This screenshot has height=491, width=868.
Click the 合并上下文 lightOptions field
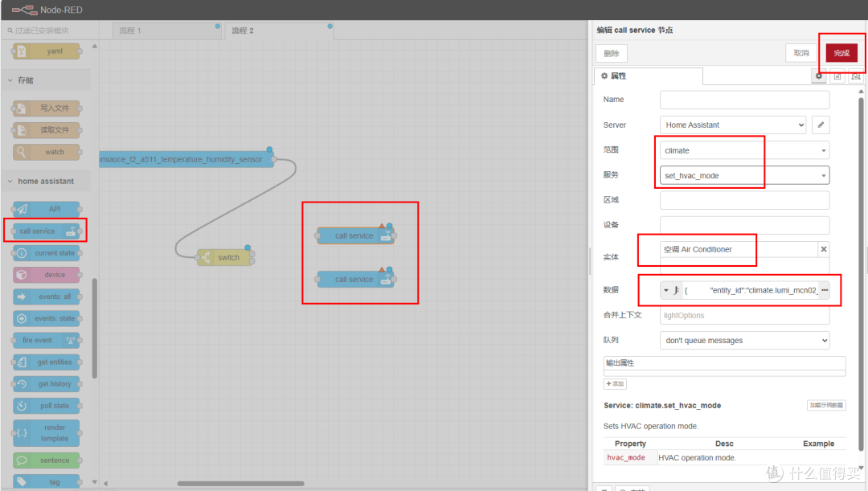click(744, 316)
